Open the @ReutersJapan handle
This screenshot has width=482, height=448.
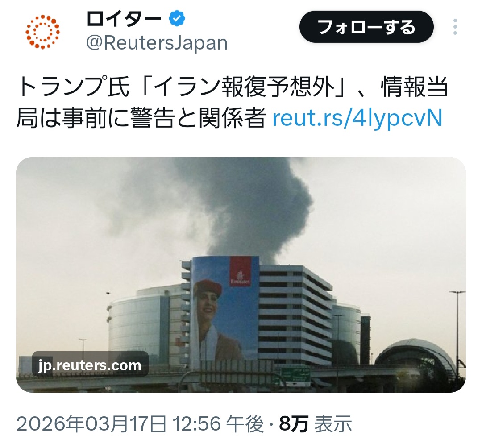[x=157, y=43]
